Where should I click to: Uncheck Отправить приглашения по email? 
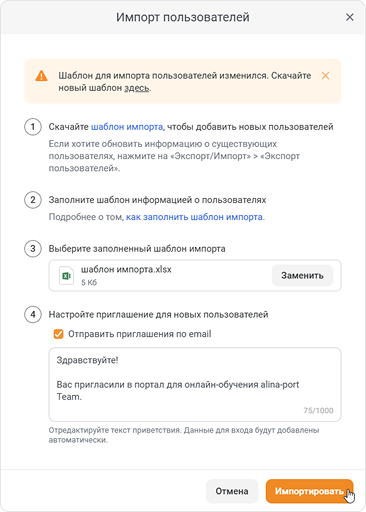[58, 334]
